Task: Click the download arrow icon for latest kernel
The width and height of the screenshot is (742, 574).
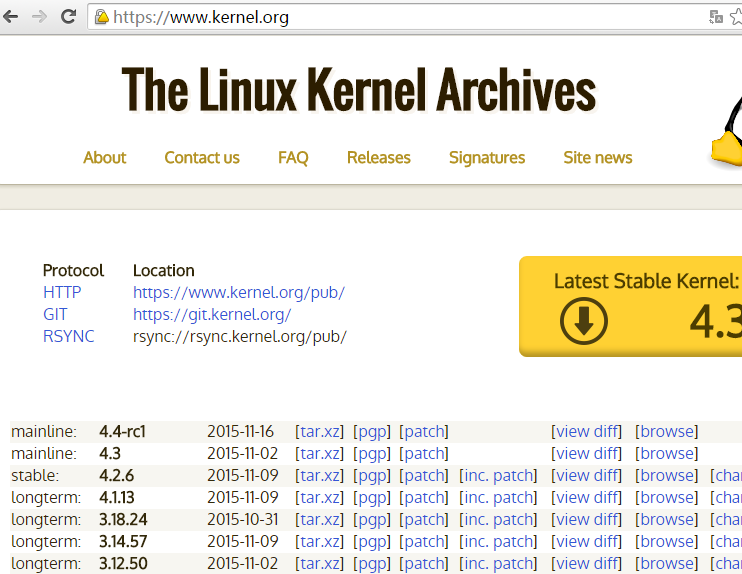Action: pyautogui.click(x=583, y=321)
